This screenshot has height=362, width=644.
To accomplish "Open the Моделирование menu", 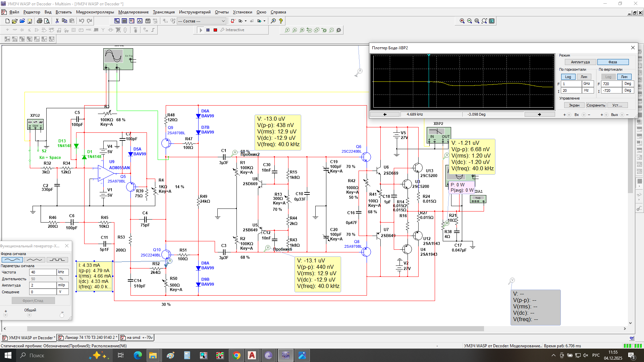I will tap(133, 12).
